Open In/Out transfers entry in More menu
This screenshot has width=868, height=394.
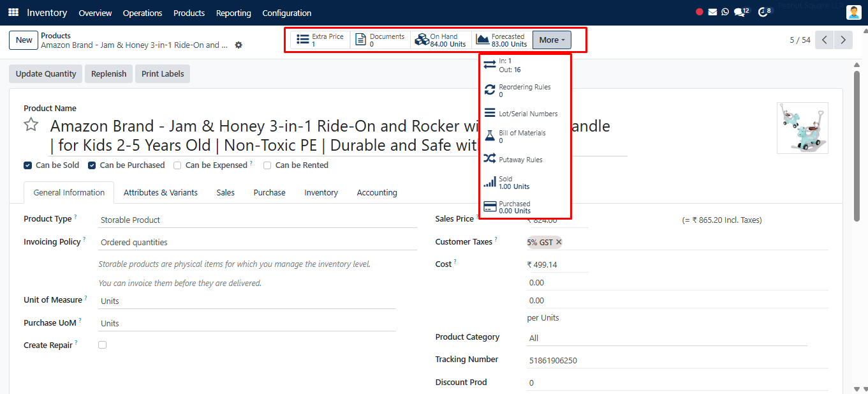[524, 65]
